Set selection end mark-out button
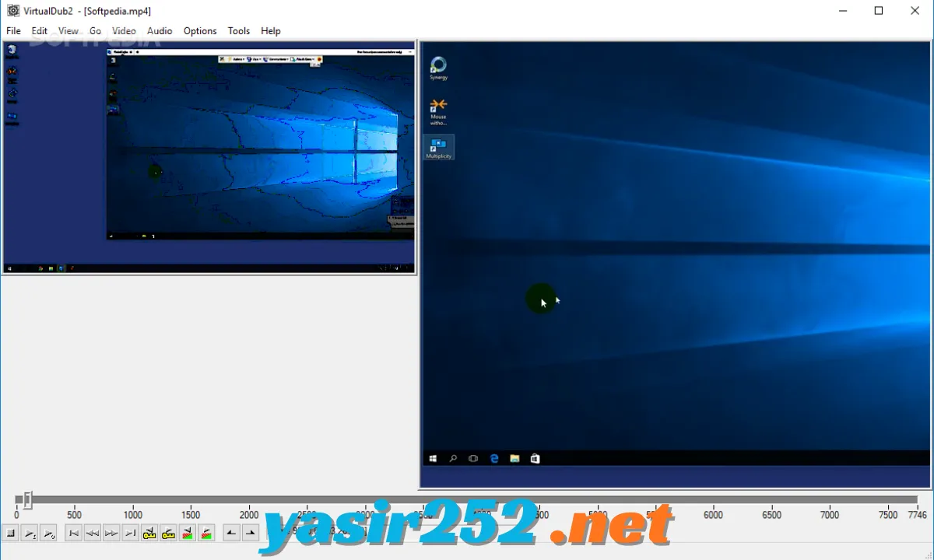 [x=250, y=533]
